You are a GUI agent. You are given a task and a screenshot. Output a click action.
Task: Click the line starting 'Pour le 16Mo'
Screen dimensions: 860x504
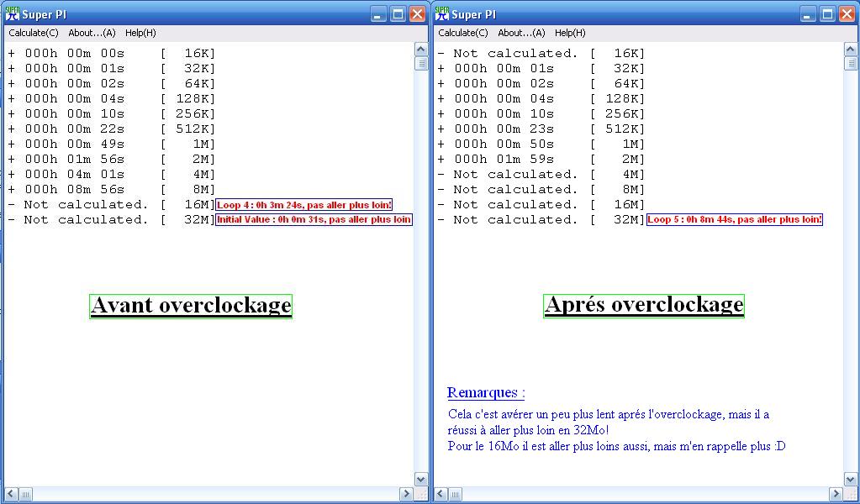tap(616, 446)
